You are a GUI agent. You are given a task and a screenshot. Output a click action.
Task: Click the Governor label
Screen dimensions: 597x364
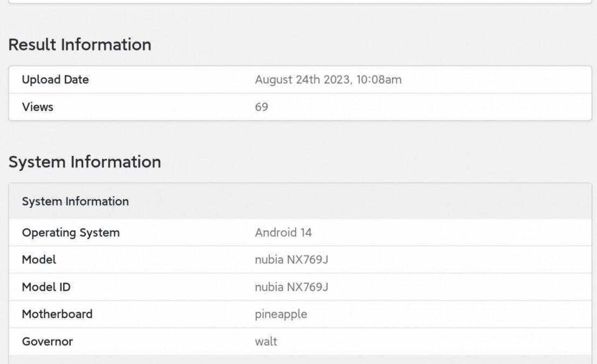(47, 341)
